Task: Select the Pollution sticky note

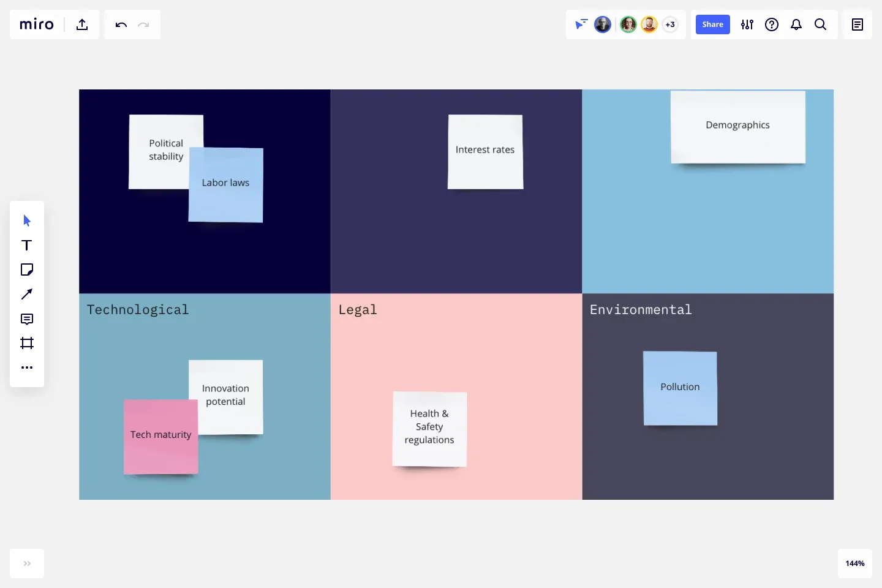Action: click(680, 387)
